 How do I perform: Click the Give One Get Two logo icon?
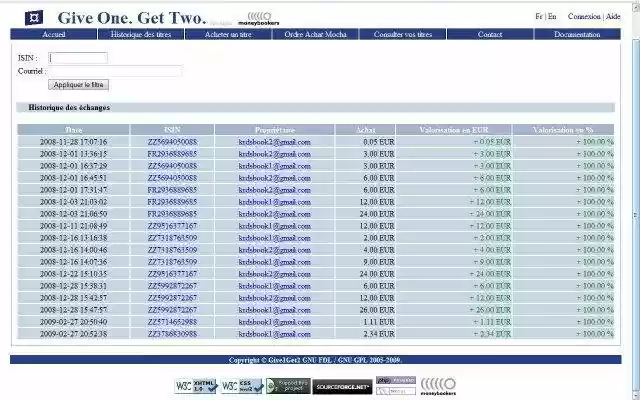[35, 17]
